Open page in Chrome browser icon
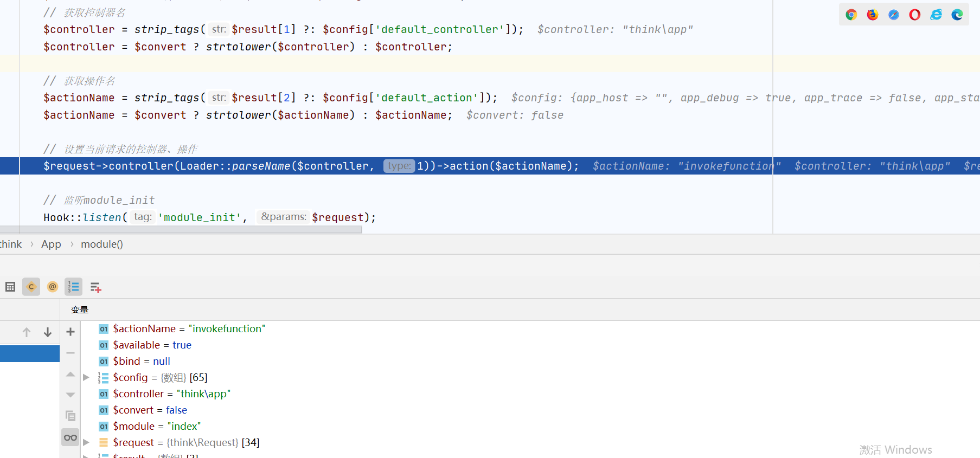 (x=851, y=15)
